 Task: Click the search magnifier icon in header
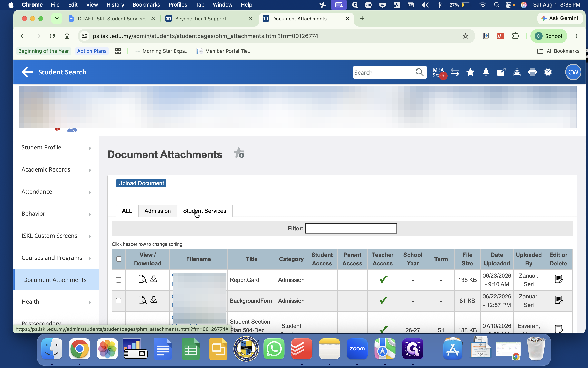(x=419, y=72)
